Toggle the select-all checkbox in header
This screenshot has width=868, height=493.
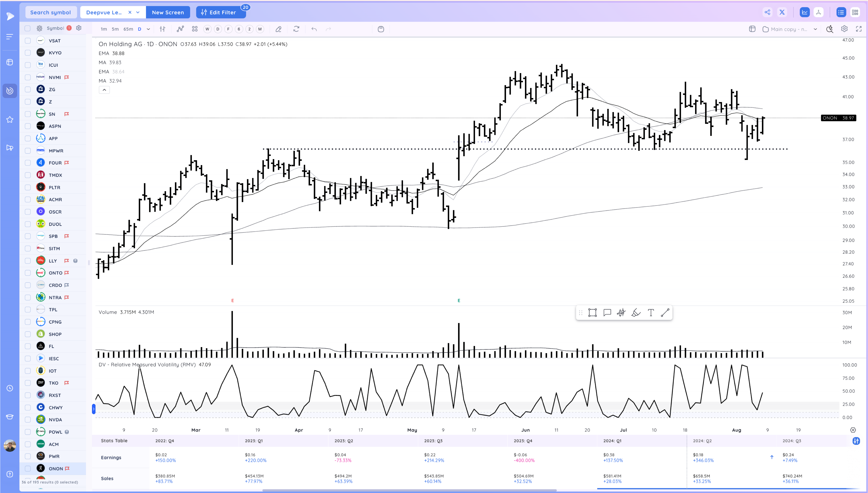[x=28, y=28]
